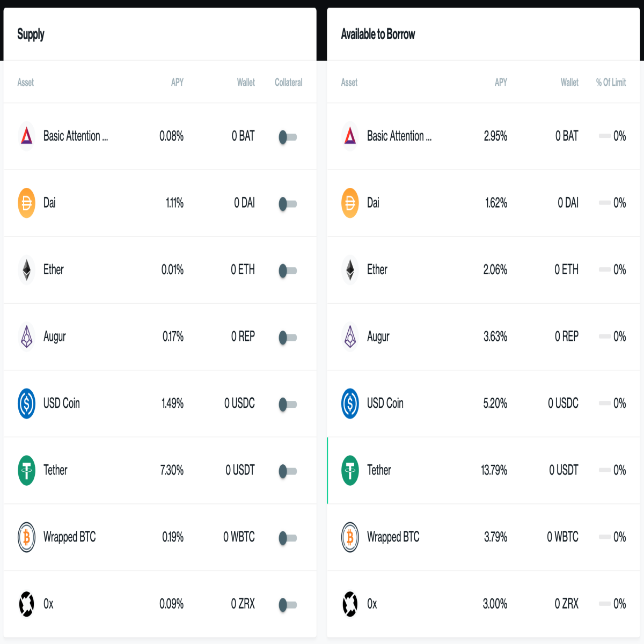644x644 pixels.
Task: Turn on USD Coin collateral toggle
Action: coord(288,404)
